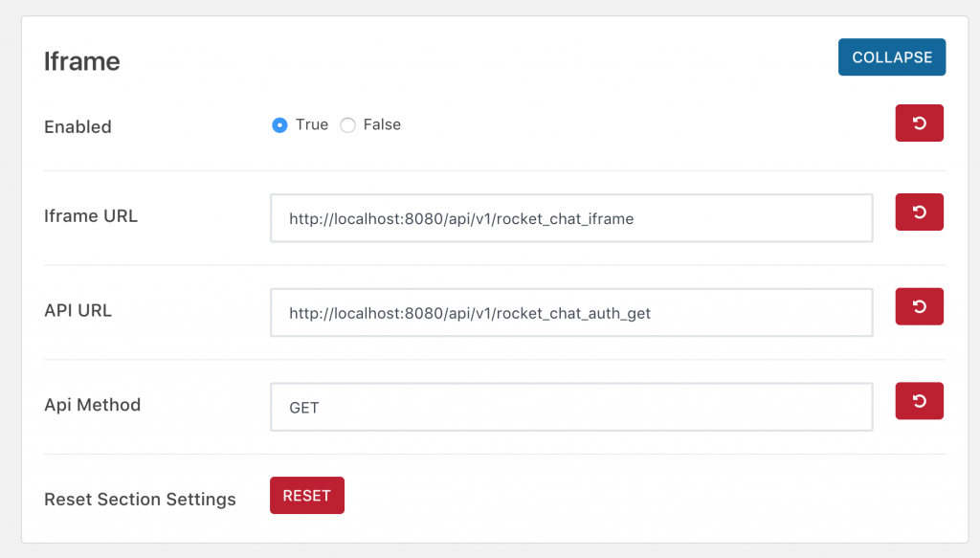The width and height of the screenshot is (980, 558).
Task: Select the True radio button for Enabled
Action: pyautogui.click(x=279, y=125)
